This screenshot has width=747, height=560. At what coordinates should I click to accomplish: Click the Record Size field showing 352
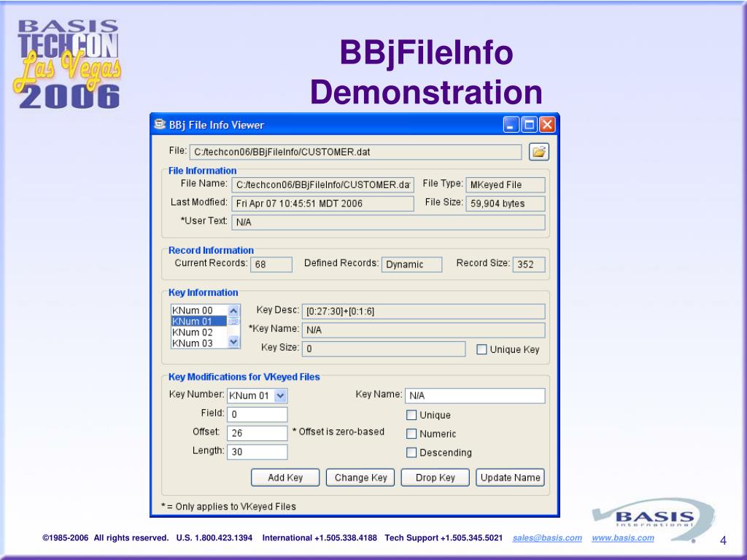[529, 264]
